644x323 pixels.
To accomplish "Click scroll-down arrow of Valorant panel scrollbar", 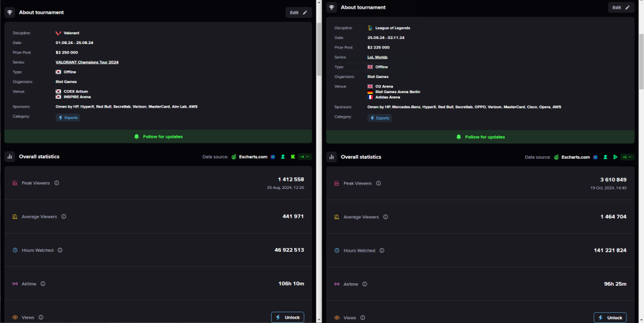I will [x=319, y=319].
